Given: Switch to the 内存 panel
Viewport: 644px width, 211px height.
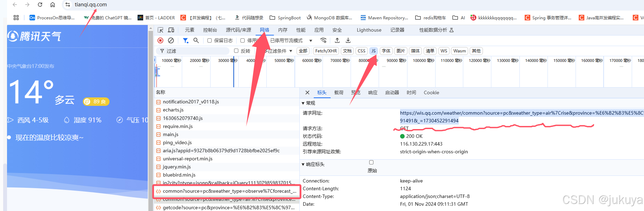Looking at the screenshot, I should (283, 30).
